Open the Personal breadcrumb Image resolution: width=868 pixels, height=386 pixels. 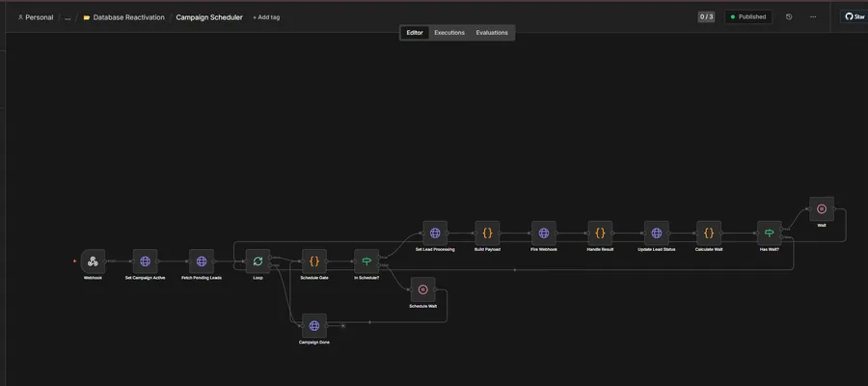36,17
